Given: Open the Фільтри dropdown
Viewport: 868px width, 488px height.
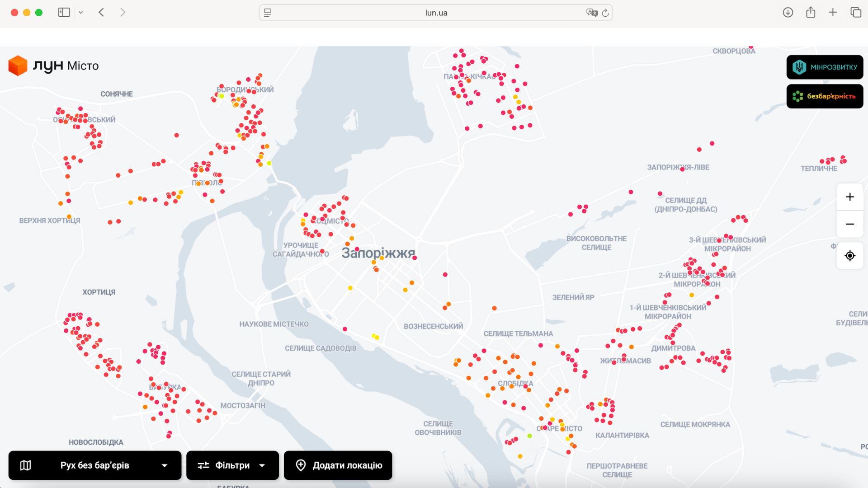Looking at the screenshot, I should [x=232, y=465].
